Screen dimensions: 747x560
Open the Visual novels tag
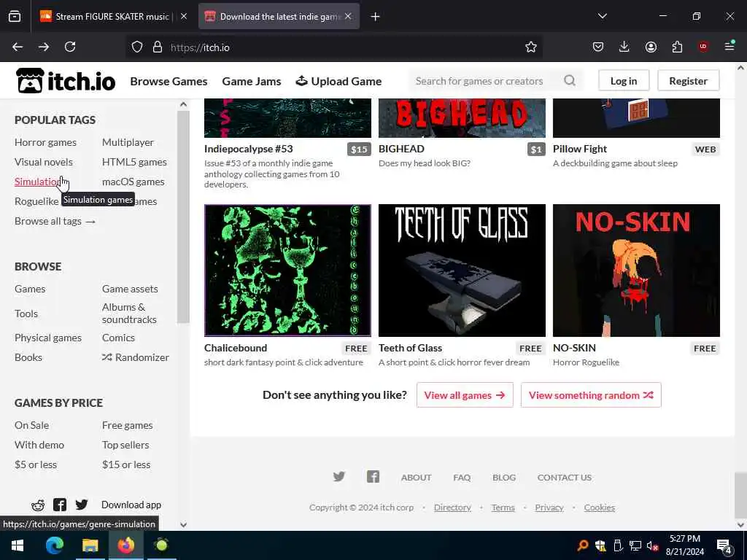pos(43,162)
